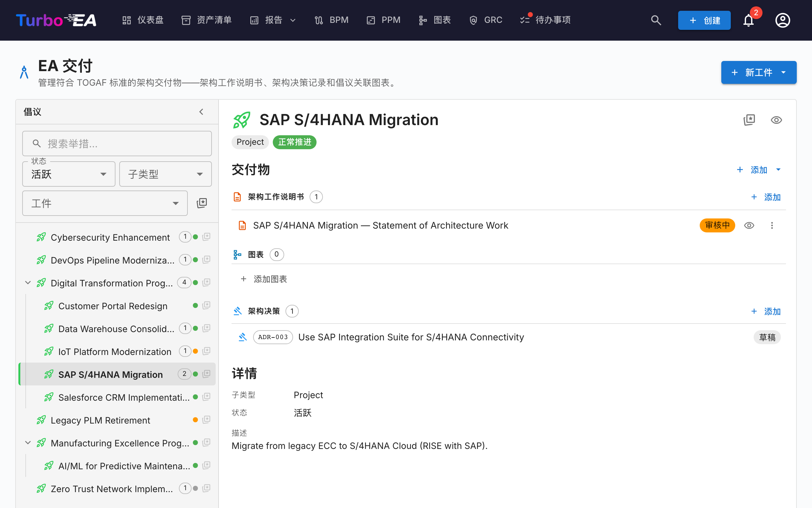The height and width of the screenshot is (508, 812).
Task: Open GRC in top navigation
Action: tap(486, 20)
